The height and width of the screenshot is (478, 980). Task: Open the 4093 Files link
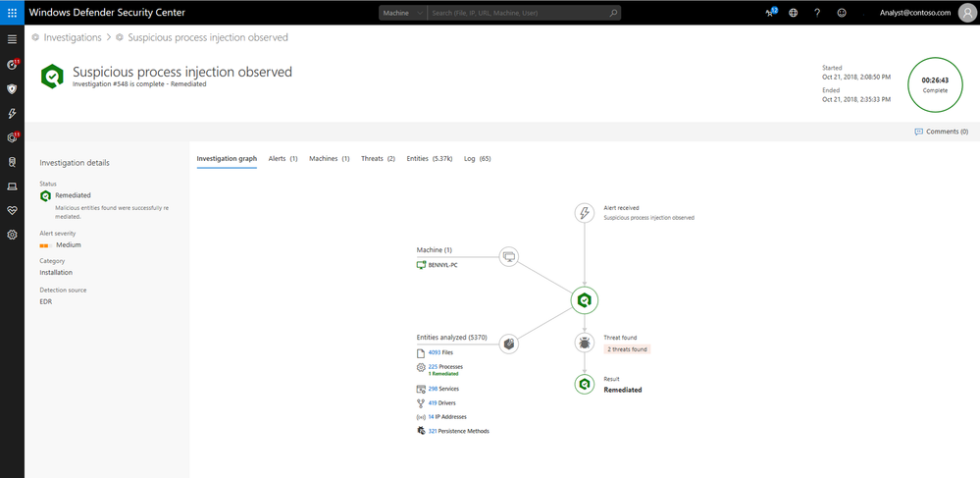440,352
